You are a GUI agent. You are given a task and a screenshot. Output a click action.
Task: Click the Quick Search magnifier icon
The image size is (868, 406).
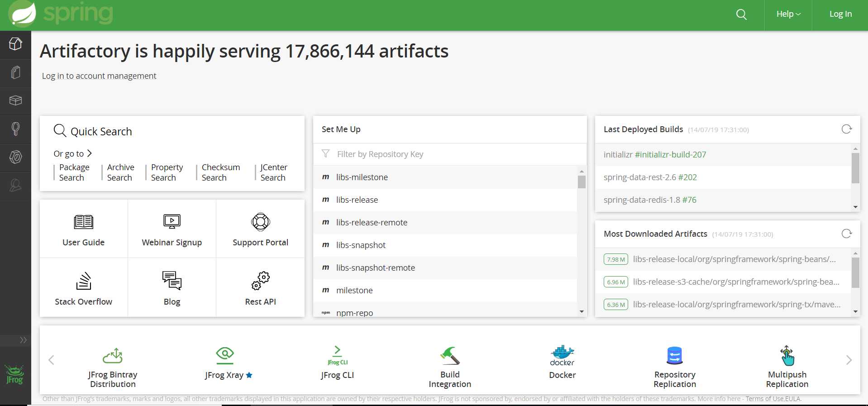coord(60,130)
